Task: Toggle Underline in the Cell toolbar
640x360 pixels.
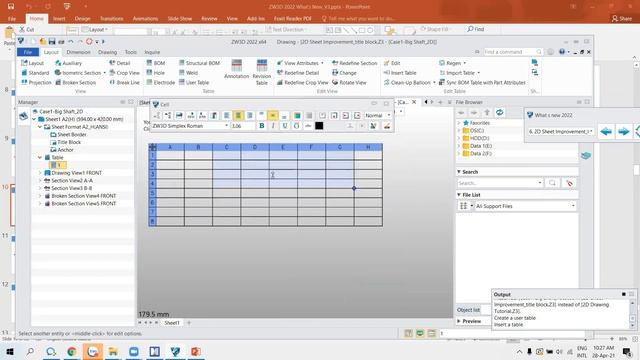Action: point(284,126)
